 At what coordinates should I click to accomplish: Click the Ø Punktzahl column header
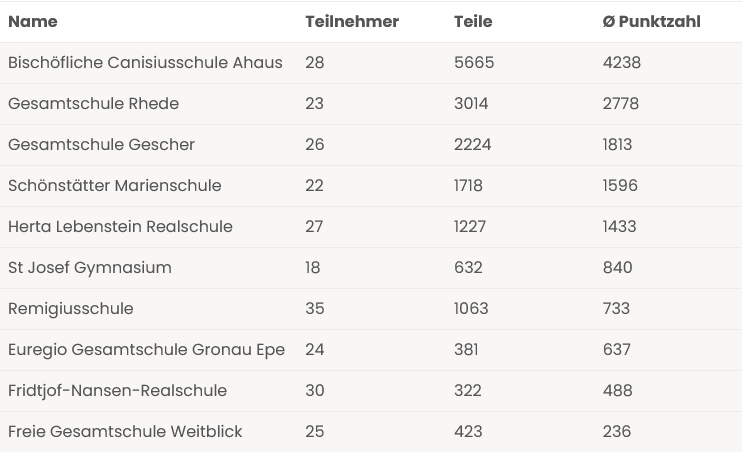651,22
